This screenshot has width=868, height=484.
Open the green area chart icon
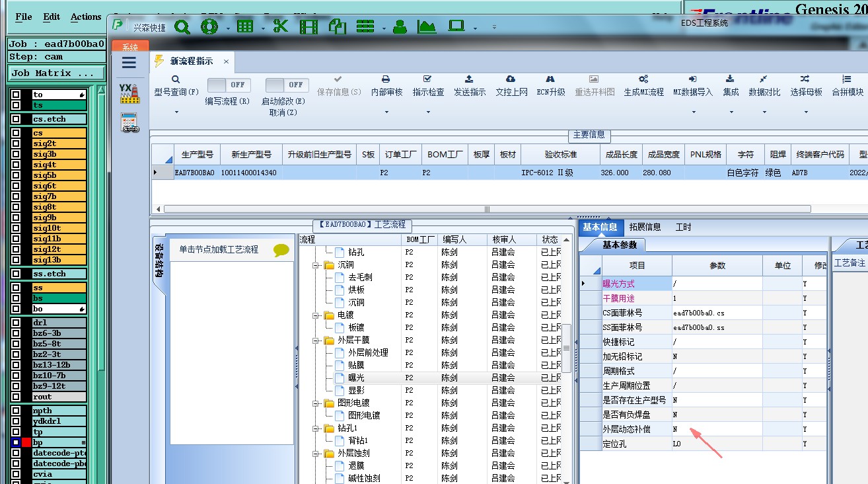(427, 26)
